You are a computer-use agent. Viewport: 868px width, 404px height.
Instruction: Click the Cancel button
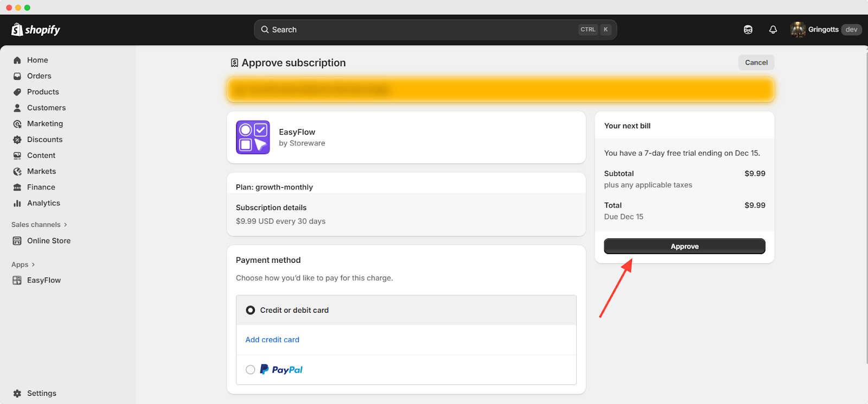pyautogui.click(x=756, y=62)
